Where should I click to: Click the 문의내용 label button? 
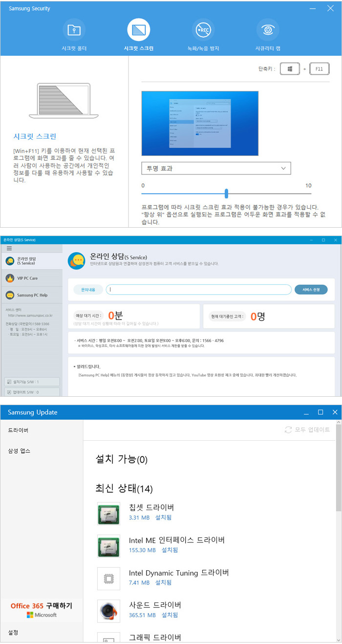pyautogui.click(x=88, y=290)
